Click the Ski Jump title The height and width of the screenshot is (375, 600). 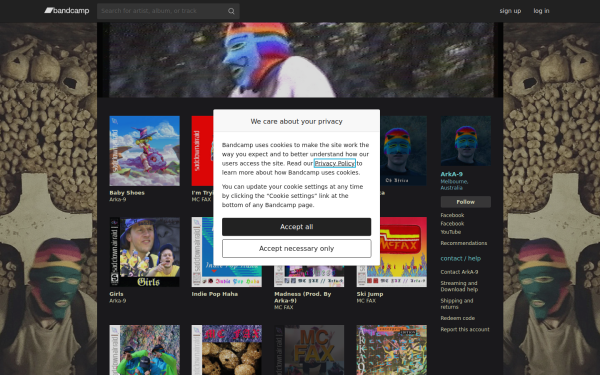[370, 294]
